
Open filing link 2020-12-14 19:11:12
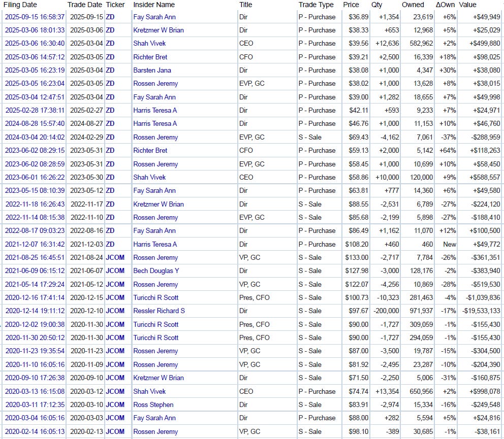coord(35,311)
